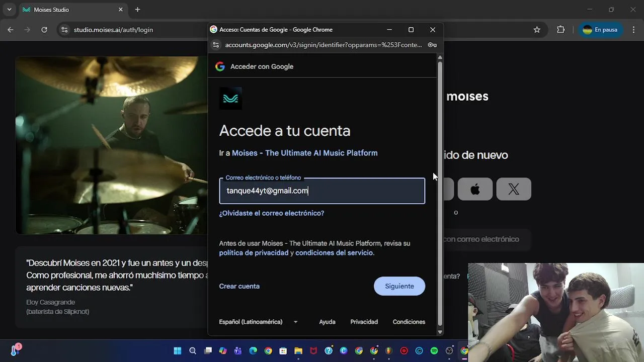Click the drummer photo on the Moises page
The height and width of the screenshot is (362, 644).
111,145
